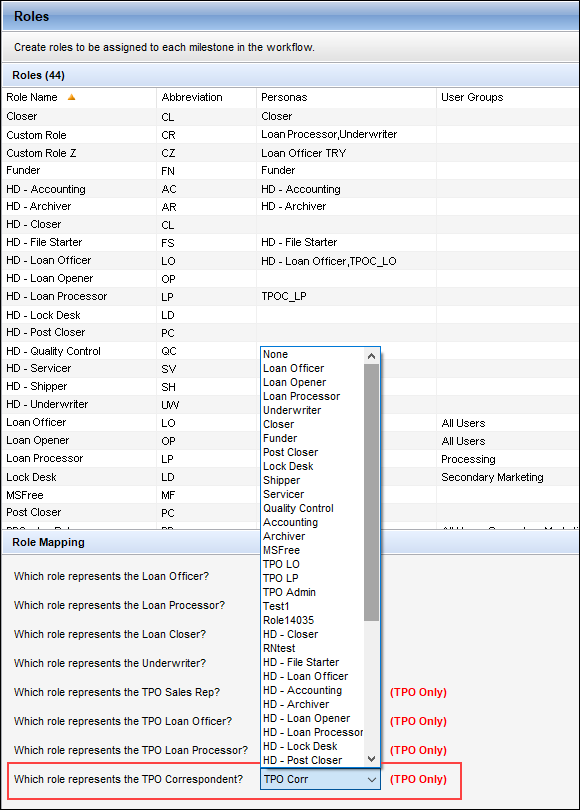Select the HD - File Starter role row
This screenshot has width=580, height=810.
[x=290, y=242]
